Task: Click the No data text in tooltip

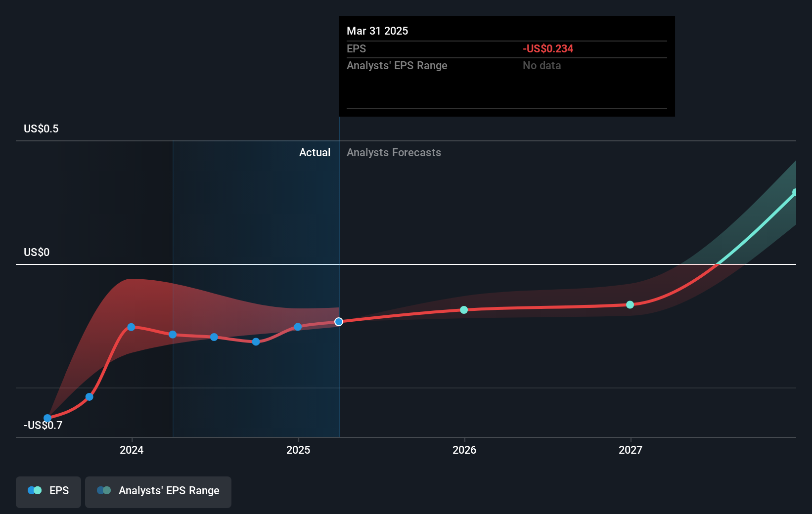Action: click(x=542, y=65)
